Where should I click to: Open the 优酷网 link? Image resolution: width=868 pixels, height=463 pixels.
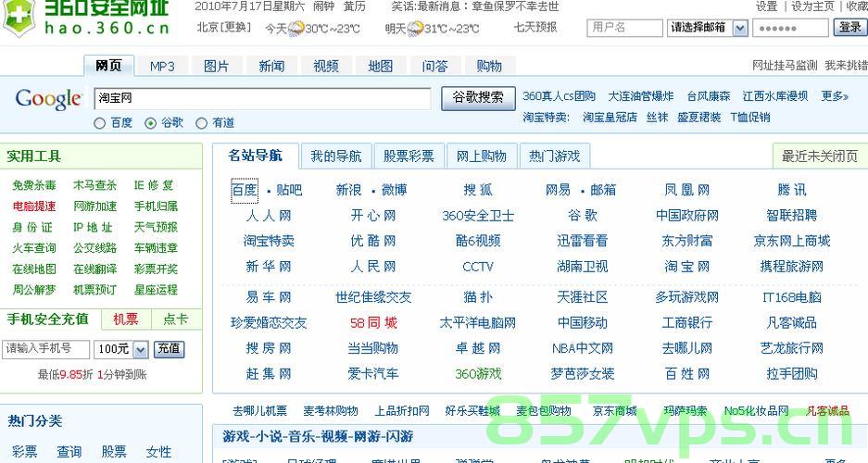(373, 241)
